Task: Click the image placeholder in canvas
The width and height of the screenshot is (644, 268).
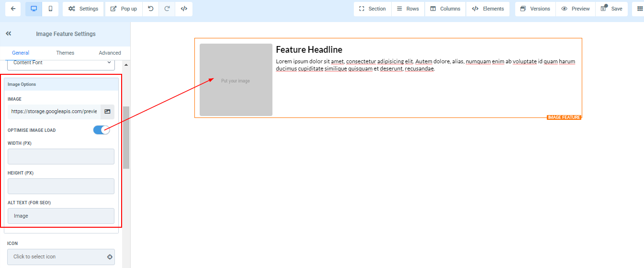Action: (x=236, y=80)
